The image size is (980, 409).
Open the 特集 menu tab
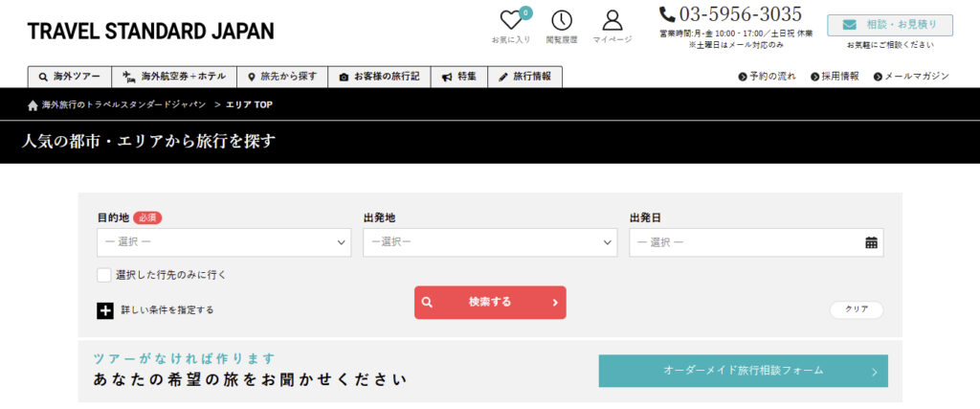coord(458,77)
